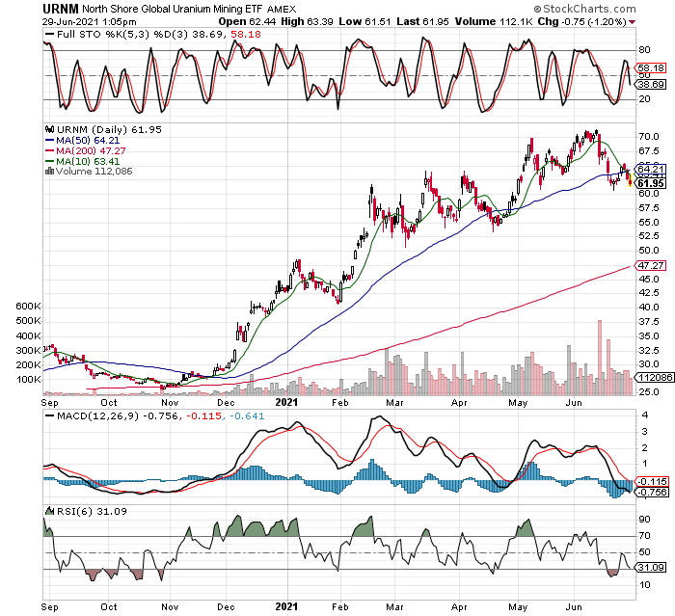
Task: Click the volume bars icon in legend
Action: [49, 171]
